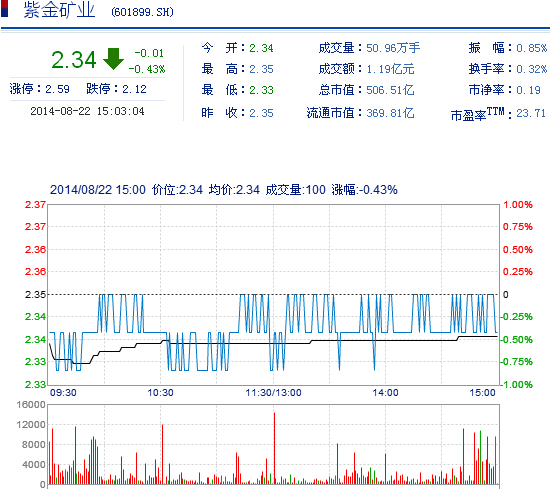The image size is (550, 490).
Task: Click the tallest red volume bar at 13:00
Action: pos(274,448)
